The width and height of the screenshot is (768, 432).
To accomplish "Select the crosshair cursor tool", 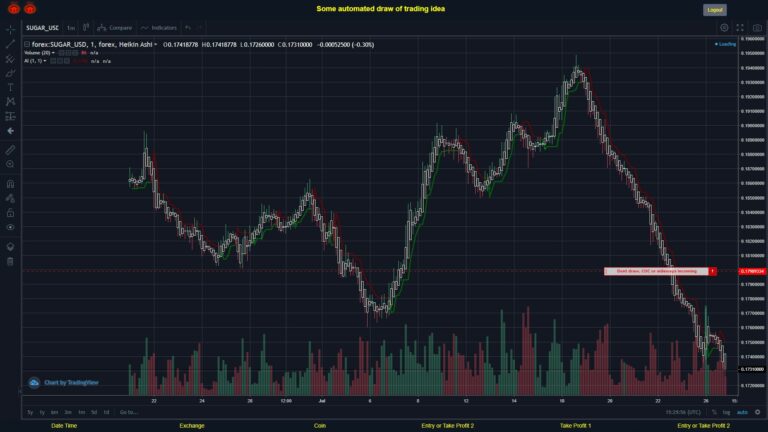I will click(x=10, y=30).
